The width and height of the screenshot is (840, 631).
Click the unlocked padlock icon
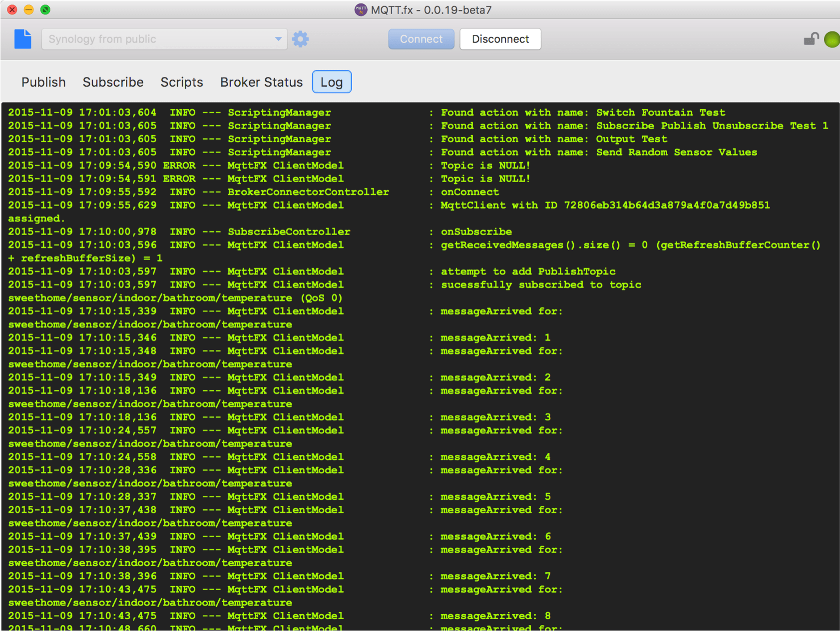(811, 39)
